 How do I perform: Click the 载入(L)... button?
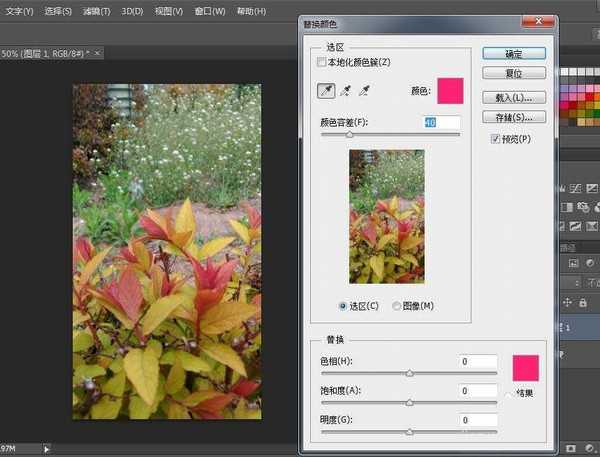pos(514,98)
